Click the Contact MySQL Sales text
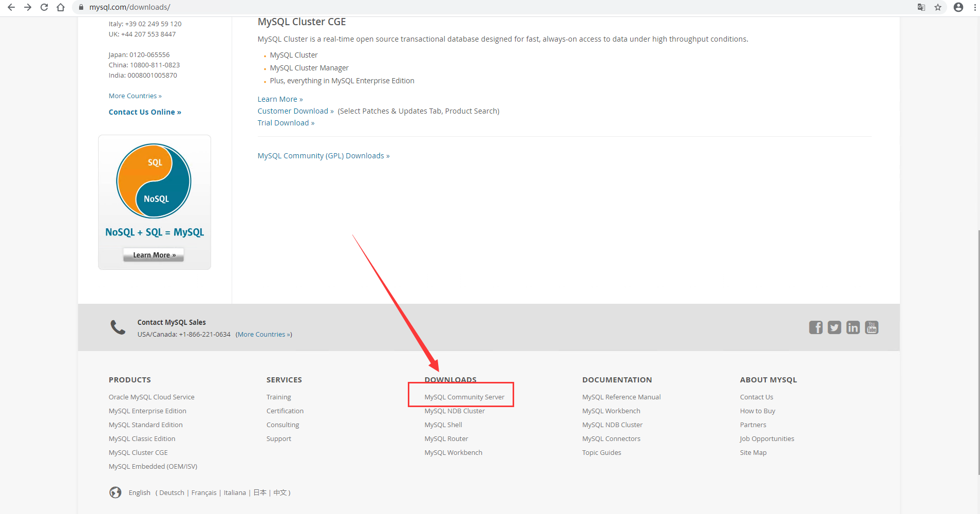Viewport: 980px width, 514px height. pyautogui.click(x=172, y=322)
